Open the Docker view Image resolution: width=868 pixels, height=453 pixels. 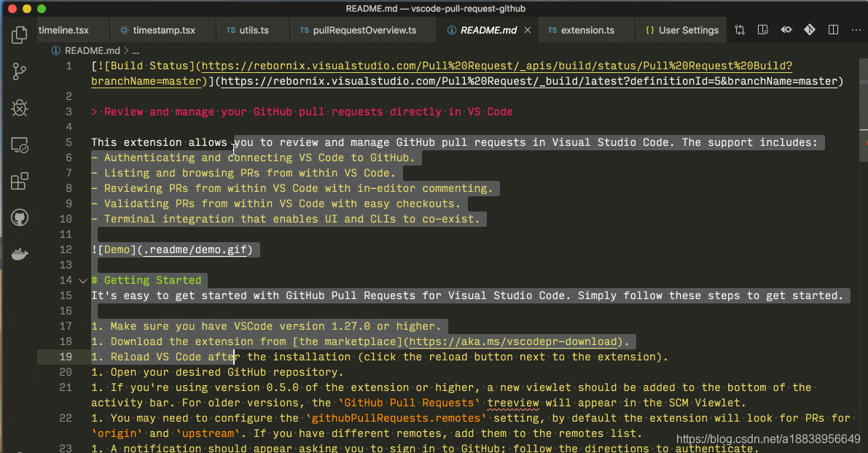pyautogui.click(x=20, y=254)
